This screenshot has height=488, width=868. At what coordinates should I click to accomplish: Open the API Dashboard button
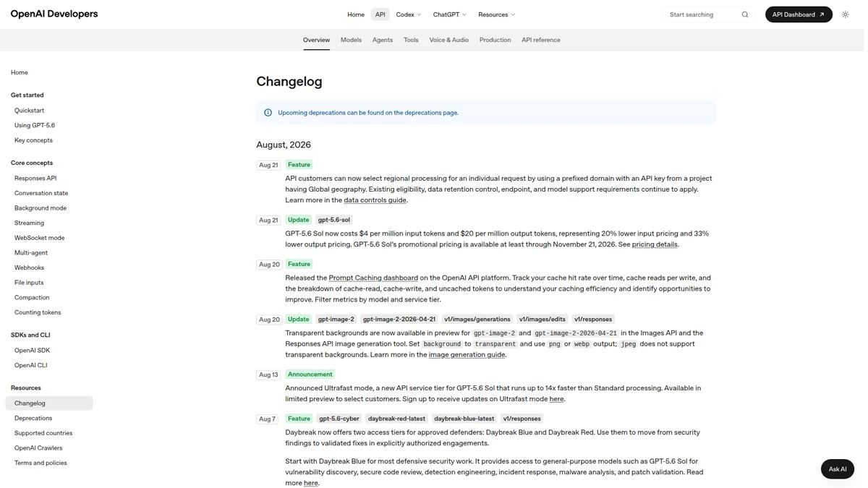pos(799,14)
